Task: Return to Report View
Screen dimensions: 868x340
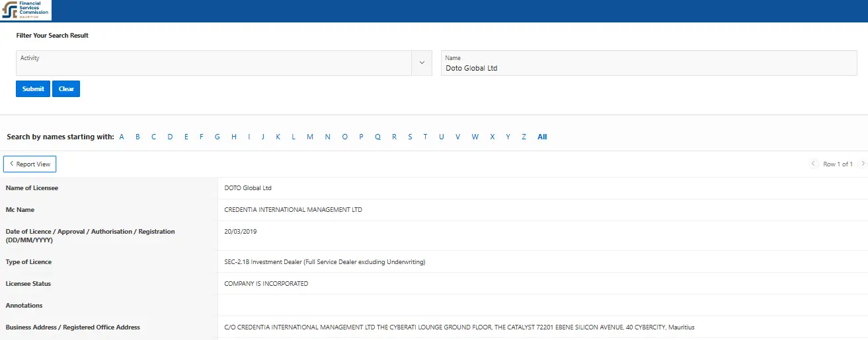Action: [30, 164]
